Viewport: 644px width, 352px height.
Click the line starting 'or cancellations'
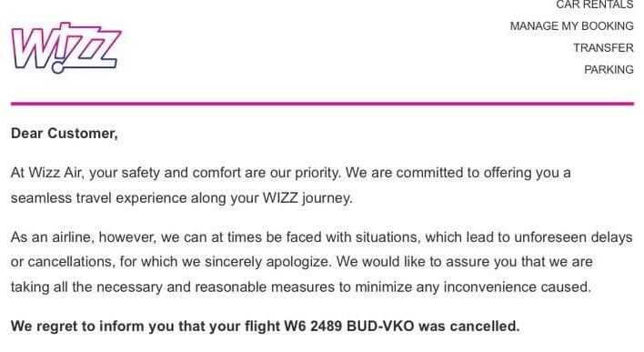point(301,262)
